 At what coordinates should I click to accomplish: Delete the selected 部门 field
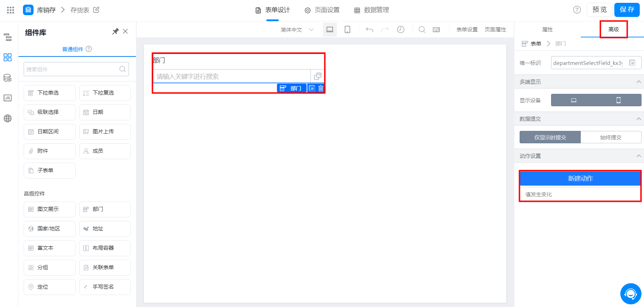click(x=321, y=88)
